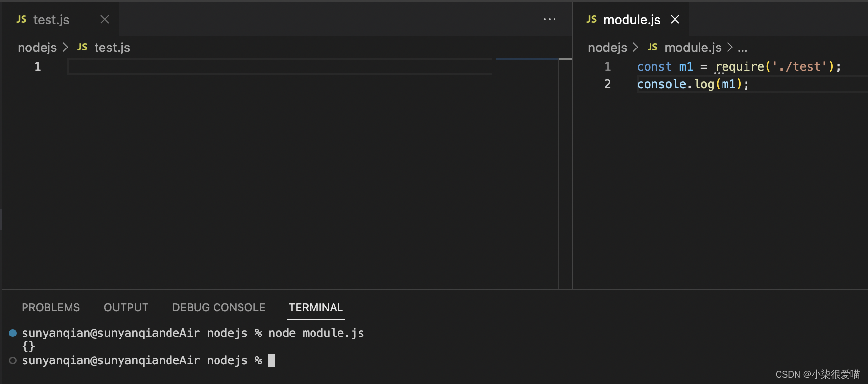Expand the trailing ellipsis breadcrumb after module.js
Screen dimensions: 868x384
coord(742,48)
